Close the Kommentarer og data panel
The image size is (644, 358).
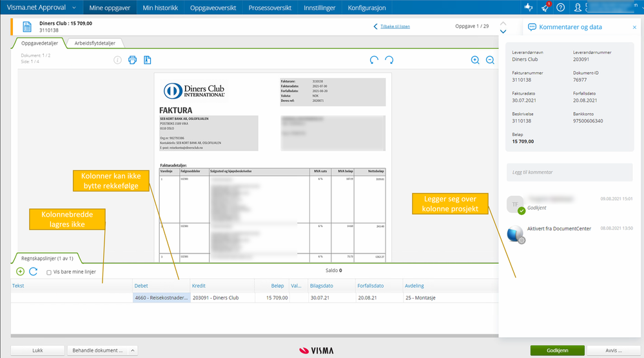tap(634, 27)
